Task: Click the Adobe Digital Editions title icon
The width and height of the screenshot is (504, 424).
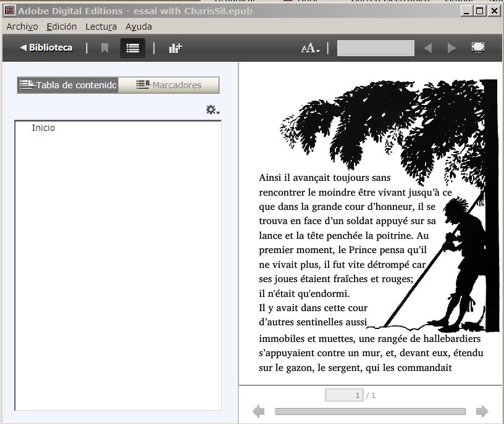Action: tap(9, 10)
